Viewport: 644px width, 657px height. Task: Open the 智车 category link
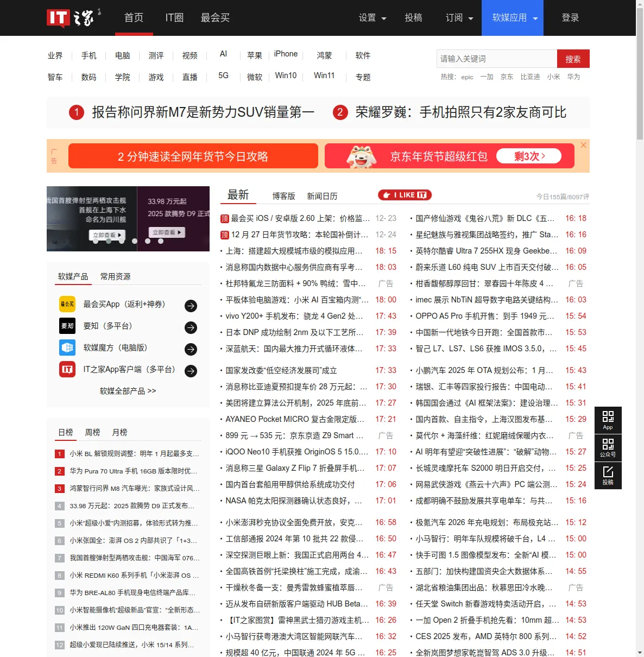55,77
